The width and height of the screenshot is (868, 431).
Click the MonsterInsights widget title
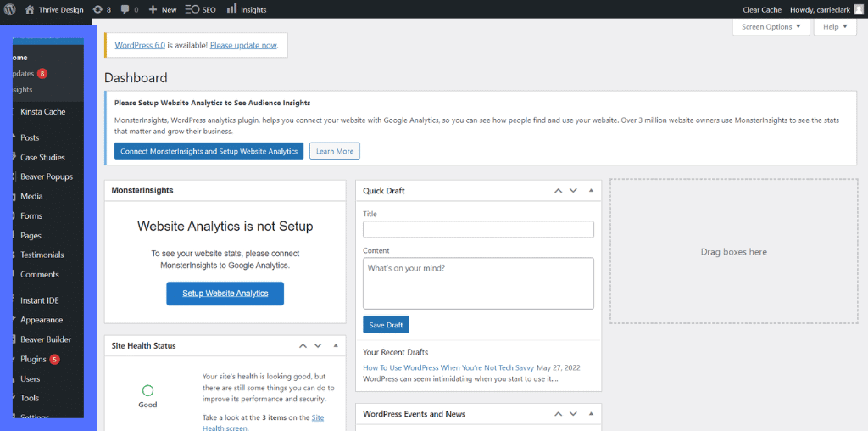(142, 190)
